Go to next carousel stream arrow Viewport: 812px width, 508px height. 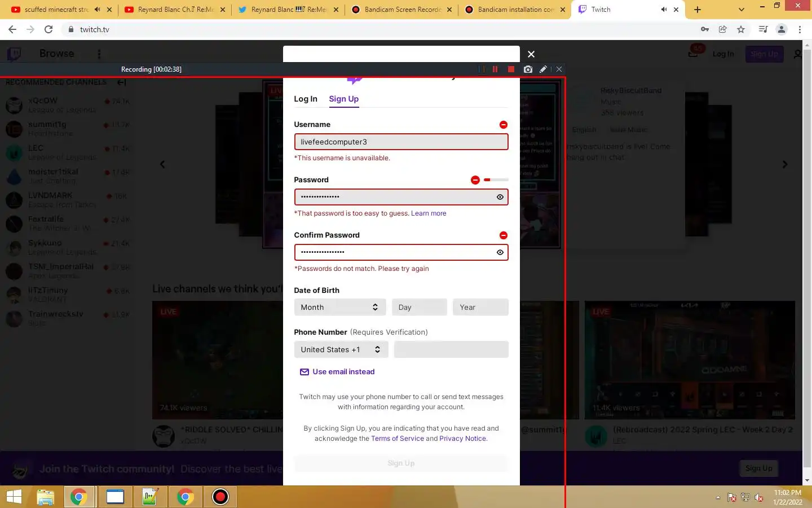(x=785, y=164)
